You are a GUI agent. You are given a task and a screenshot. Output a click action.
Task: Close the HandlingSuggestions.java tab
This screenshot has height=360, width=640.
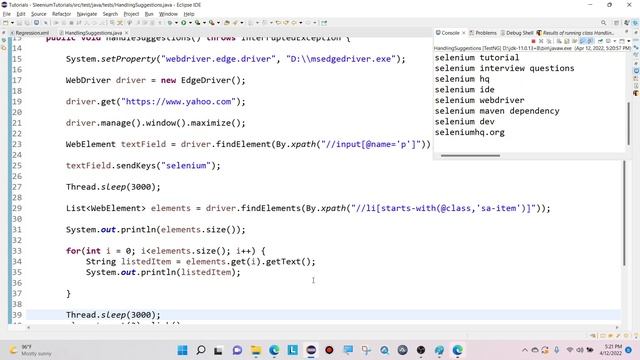(127, 33)
